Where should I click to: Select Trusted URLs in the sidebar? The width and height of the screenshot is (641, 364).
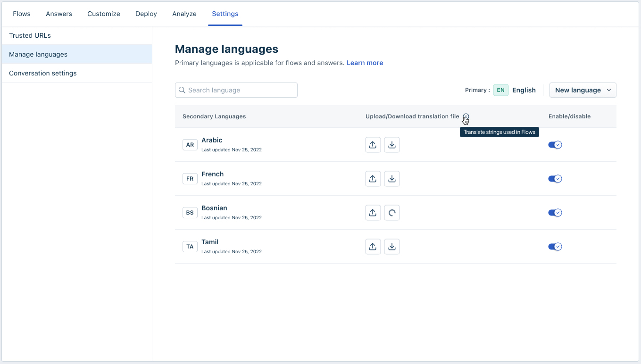coord(30,35)
